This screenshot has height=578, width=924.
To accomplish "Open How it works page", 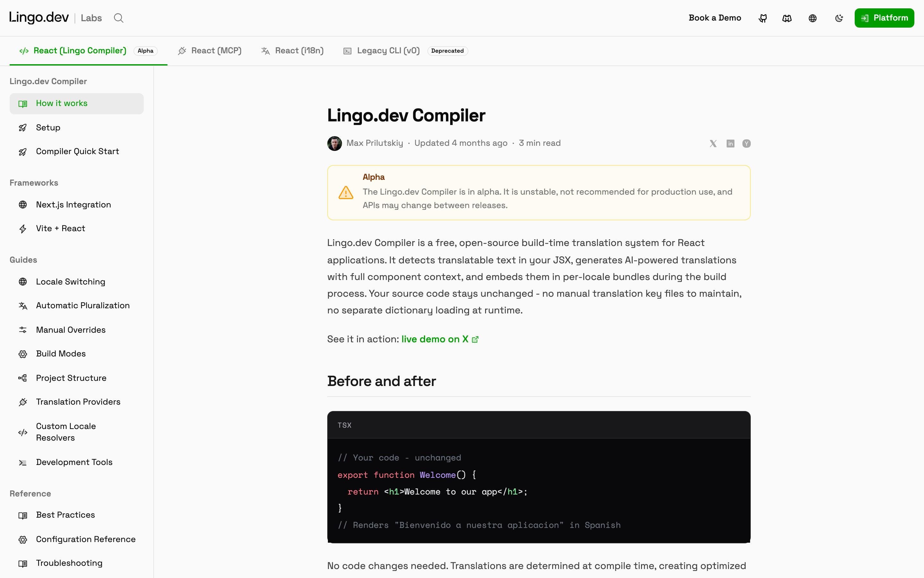I will click(x=76, y=104).
